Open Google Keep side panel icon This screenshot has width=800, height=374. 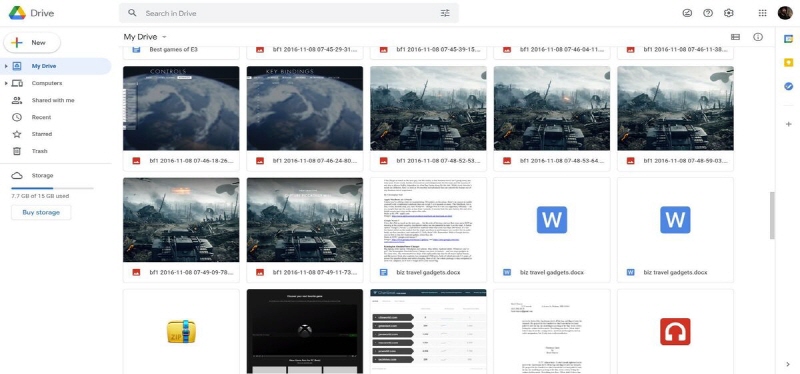click(788, 63)
